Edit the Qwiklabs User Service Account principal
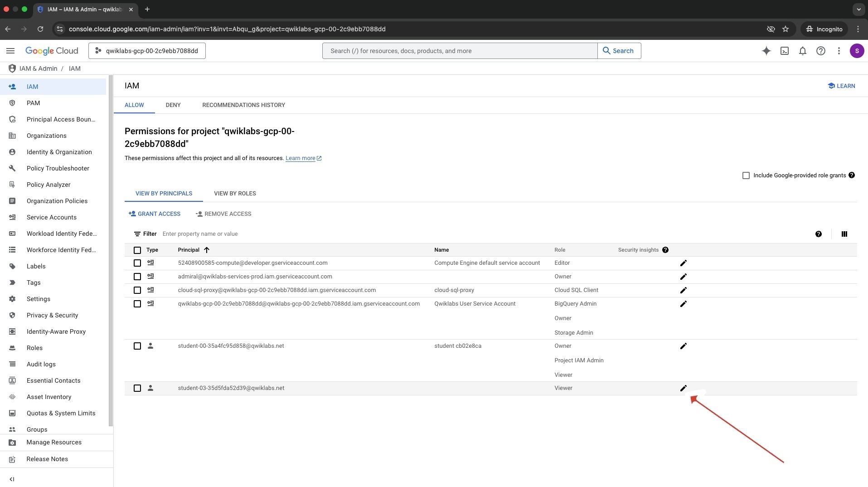The width and height of the screenshot is (868, 487). pyautogui.click(x=683, y=304)
